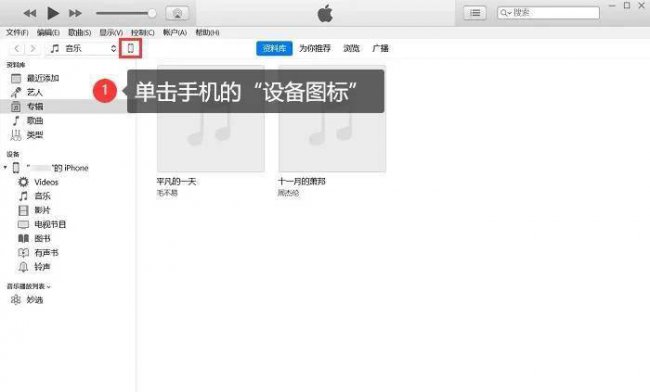Open the 文件(F) menu
Viewport: 650px width, 392px height.
point(17,32)
